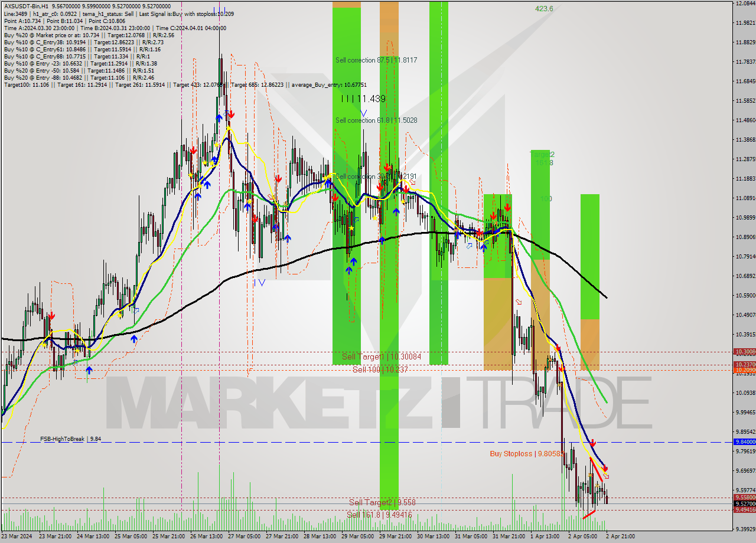Click the red 10.3008 price tag

click(744, 351)
